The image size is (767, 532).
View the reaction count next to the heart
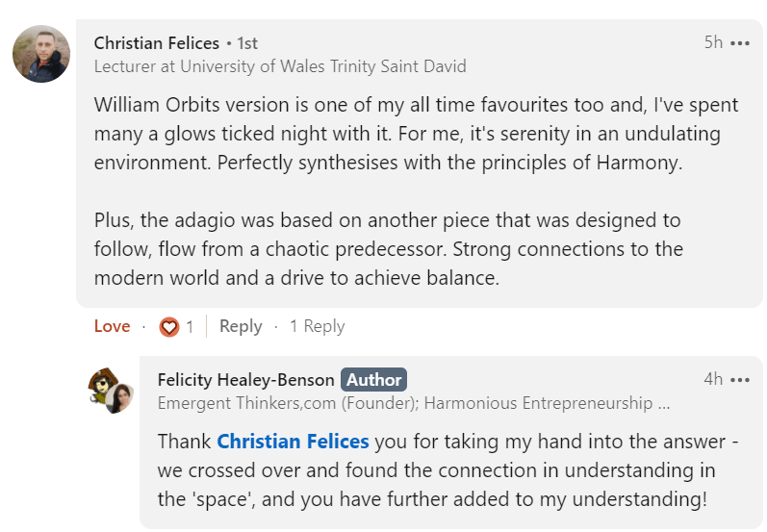tap(190, 327)
